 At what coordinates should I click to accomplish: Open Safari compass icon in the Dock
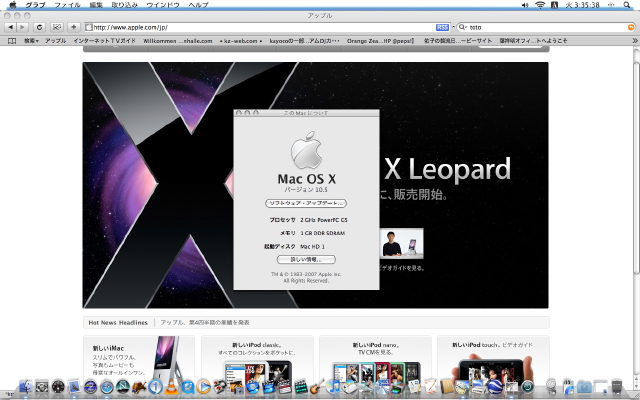(107, 386)
